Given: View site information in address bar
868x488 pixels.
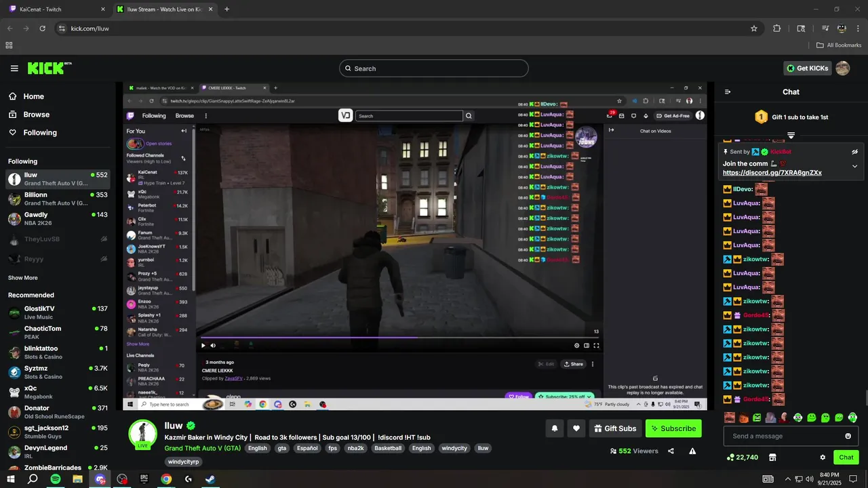Looking at the screenshot, I should coord(62,28).
